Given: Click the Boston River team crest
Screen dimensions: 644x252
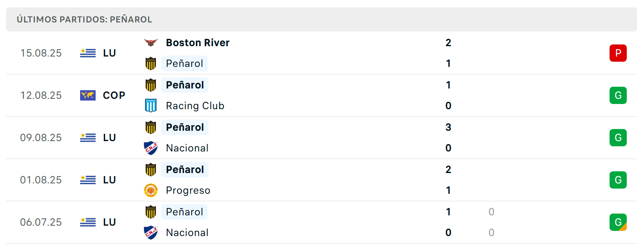Looking at the screenshot, I should [x=150, y=43].
